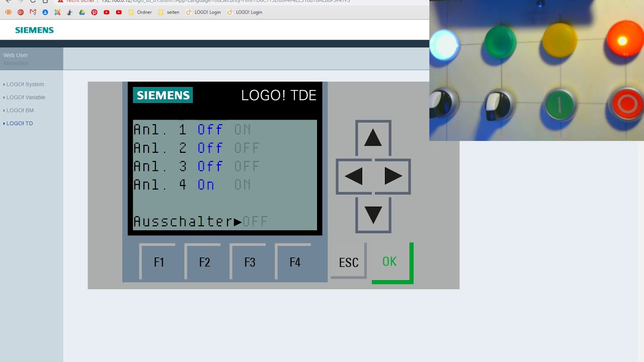Open the Joomla bookmark icon

click(x=57, y=12)
